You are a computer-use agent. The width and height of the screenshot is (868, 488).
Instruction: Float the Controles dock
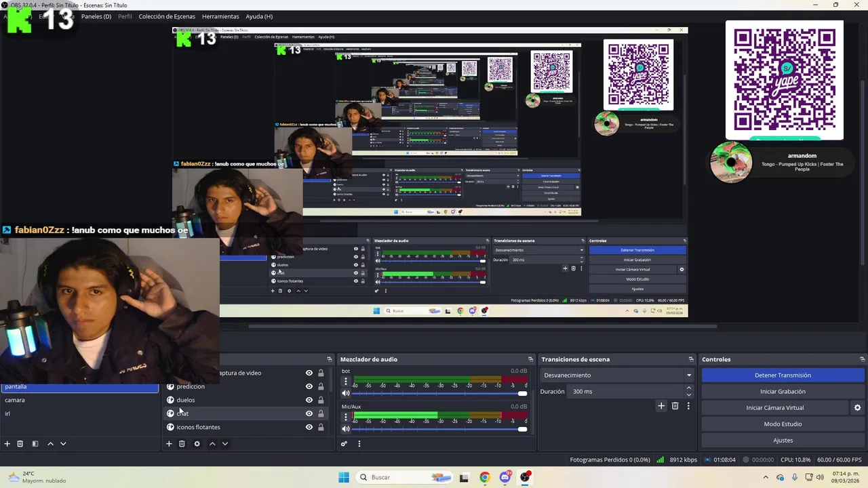[862, 359]
